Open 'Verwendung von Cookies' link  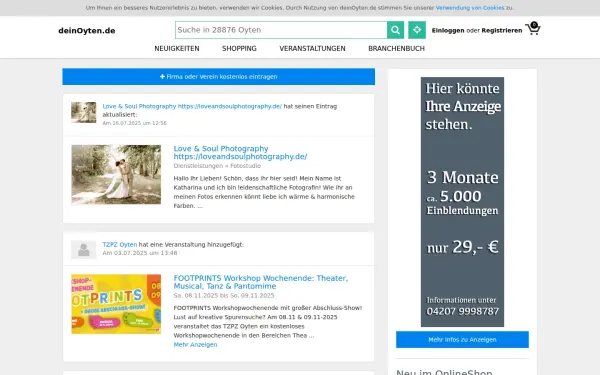(x=470, y=8)
